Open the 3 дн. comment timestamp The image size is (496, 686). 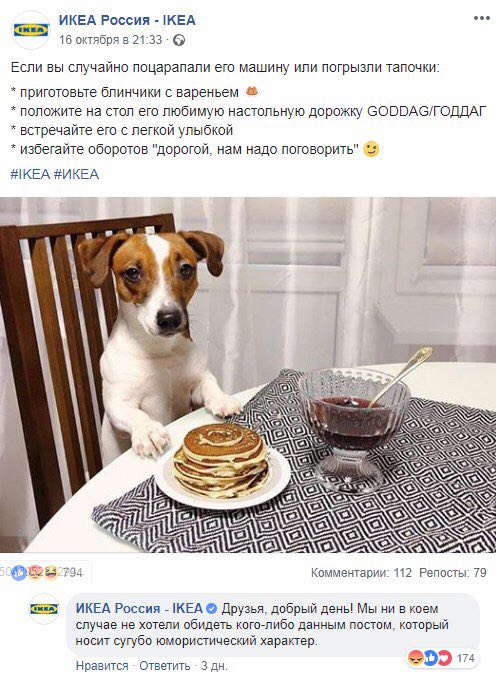[214, 666]
